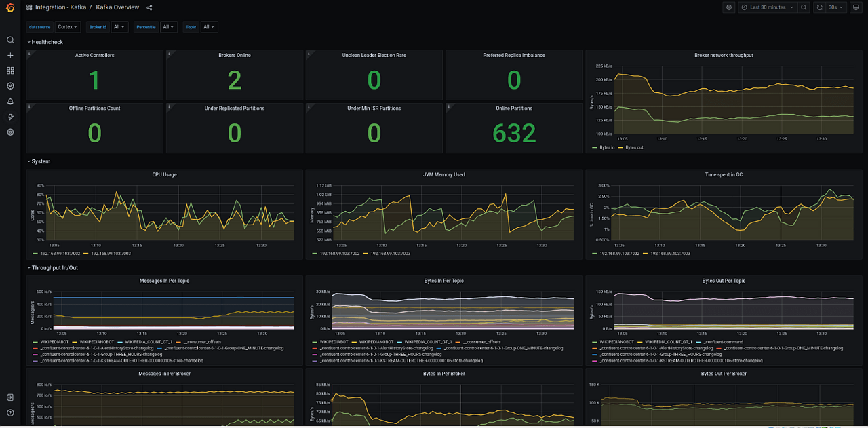868x428 pixels.
Task: Click WIKIPEDIA_COUNT_GT_1 color swatch in Messages In Per Topic
Action: (x=120, y=342)
